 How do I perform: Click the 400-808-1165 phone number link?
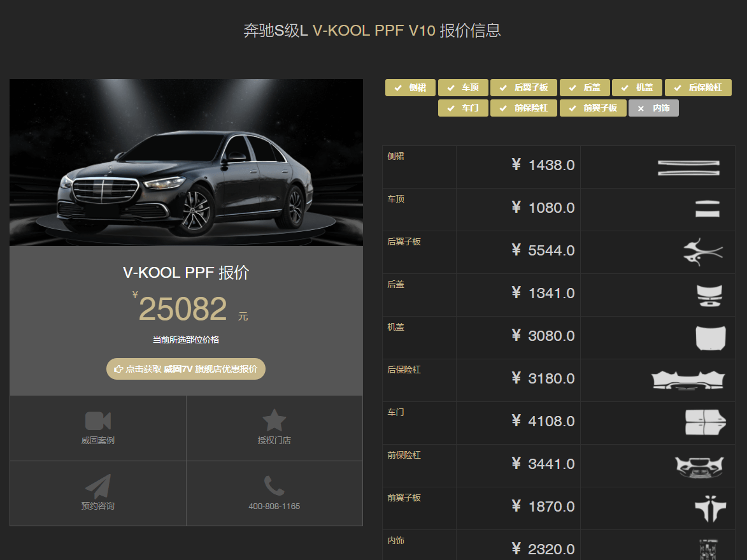[x=274, y=506]
